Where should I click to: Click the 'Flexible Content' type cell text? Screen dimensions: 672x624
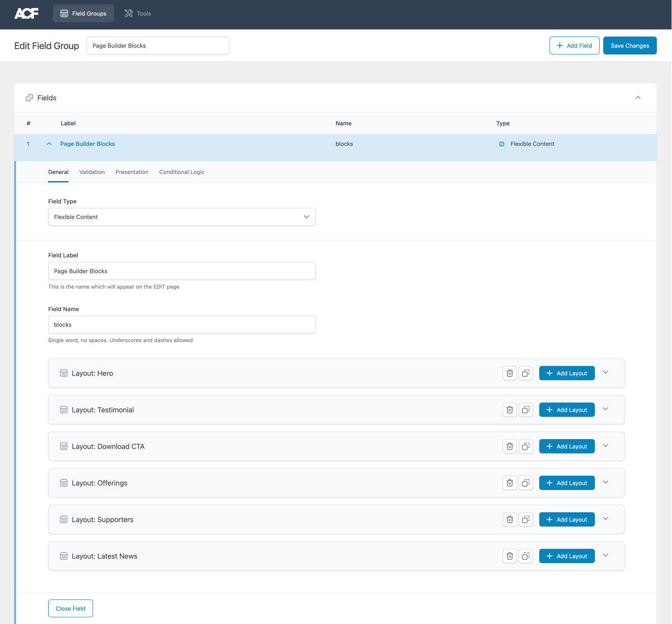[532, 144]
